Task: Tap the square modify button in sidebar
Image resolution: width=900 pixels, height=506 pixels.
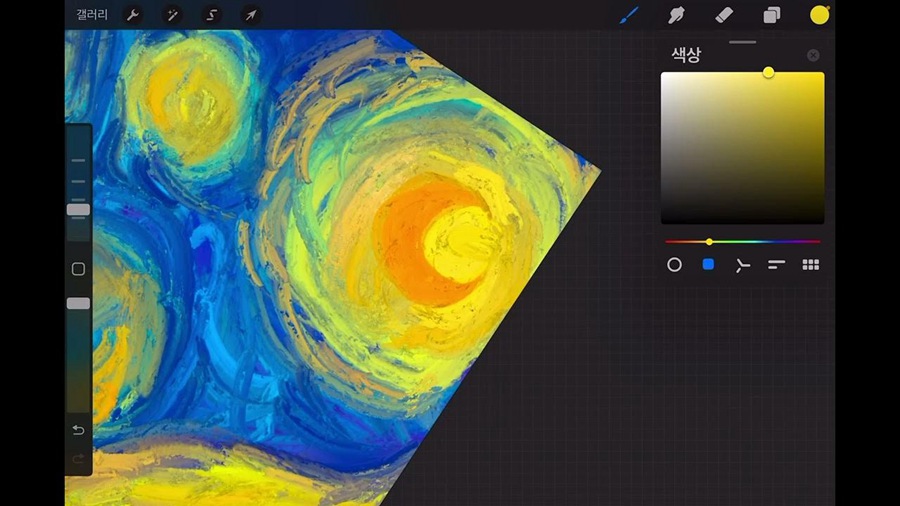Action: point(78,269)
